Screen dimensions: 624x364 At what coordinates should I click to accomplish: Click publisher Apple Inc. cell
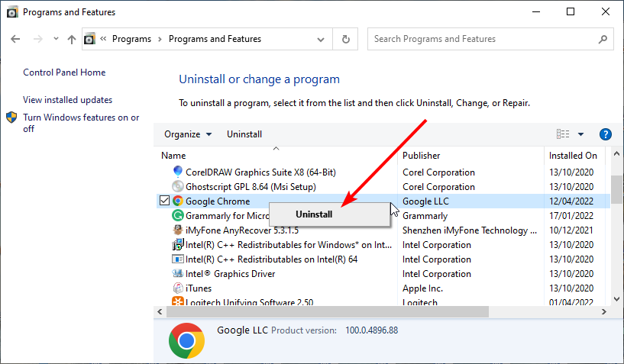coord(422,288)
